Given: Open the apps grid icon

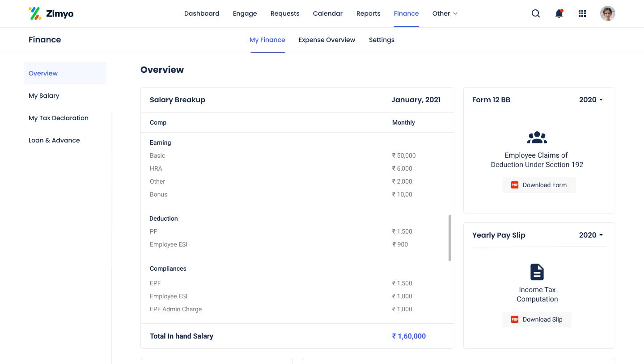Looking at the screenshot, I should (x=582, y=13).
